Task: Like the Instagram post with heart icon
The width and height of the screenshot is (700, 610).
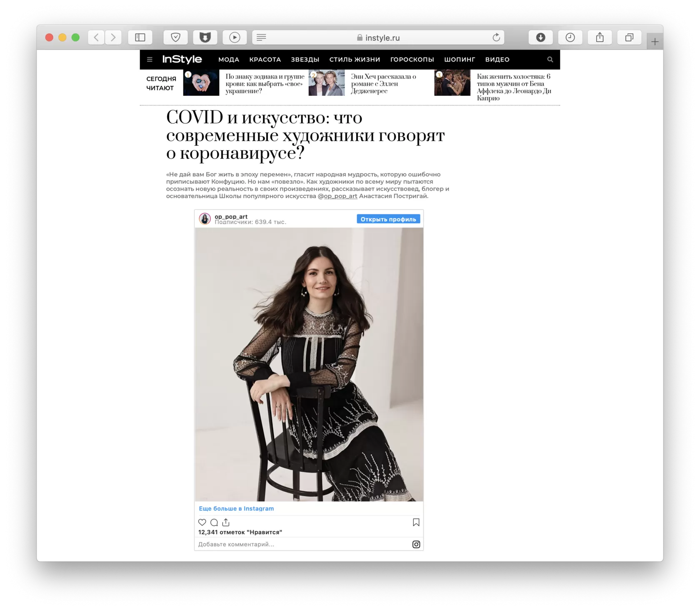Action: click(202, 522)
